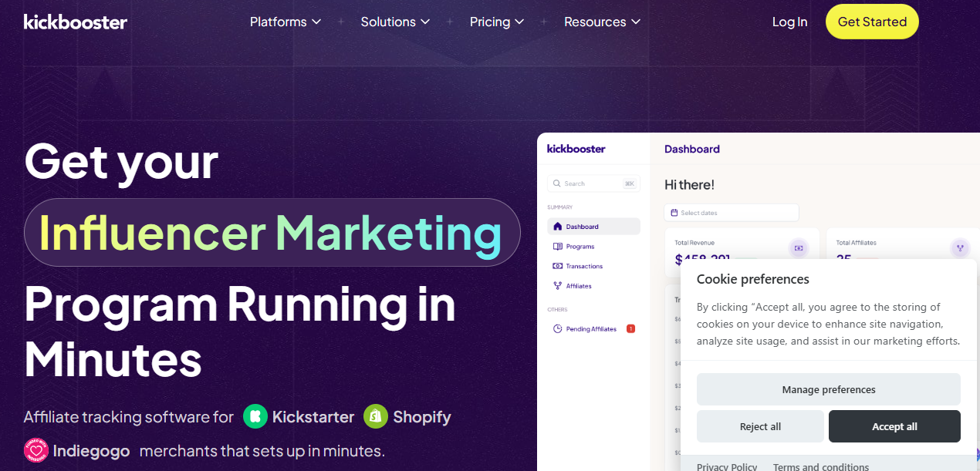Click the Dashboard home icon in sidebar
This screenshot has width=980, height=471.
click(558, 227)
